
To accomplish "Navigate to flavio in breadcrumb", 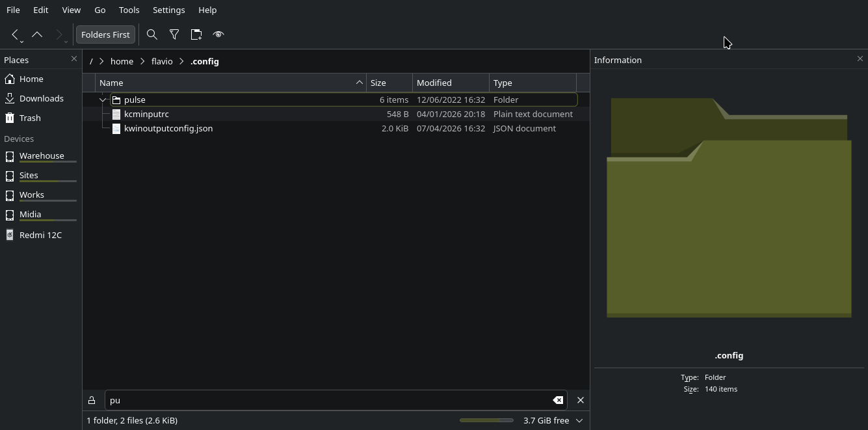I will click(x=162, y=61).
